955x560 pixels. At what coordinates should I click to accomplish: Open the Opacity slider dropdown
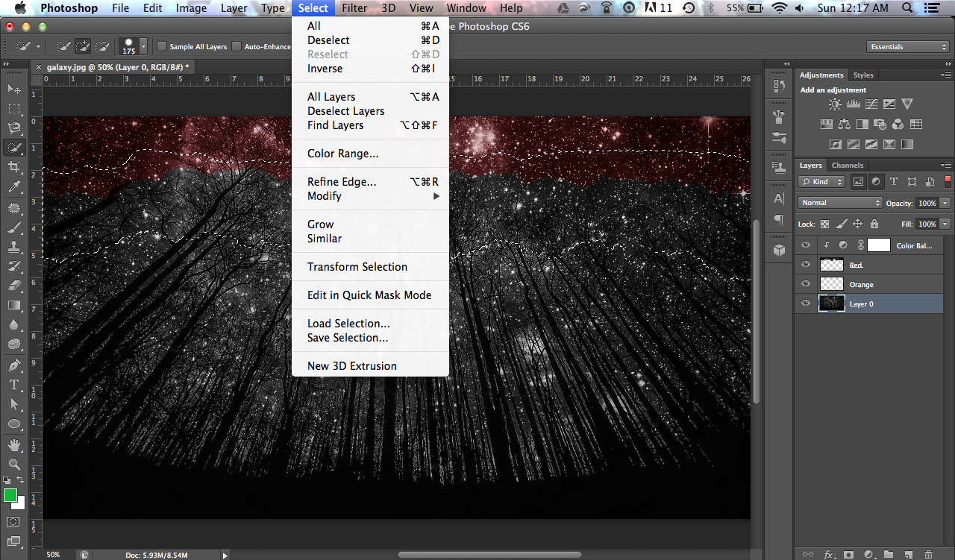click(945, 203)
